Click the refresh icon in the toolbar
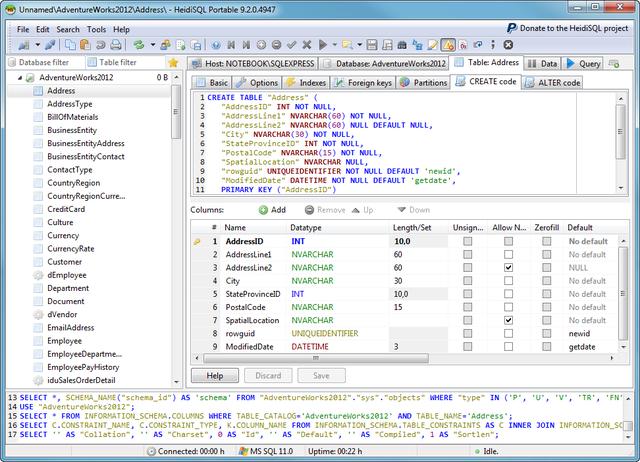Image resolution: width=640 pixels, height=462 pixels. click(139, 45)
